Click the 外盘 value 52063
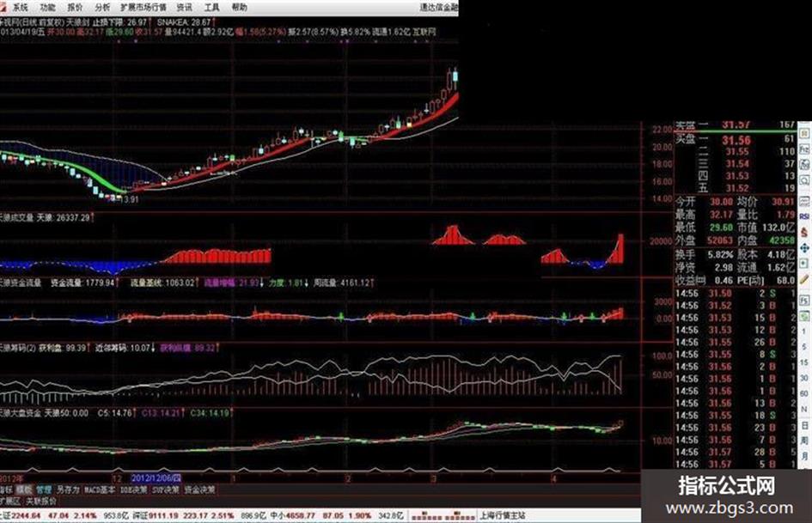The width and height of the screenshot is (812, 523). tap(719, 240)
